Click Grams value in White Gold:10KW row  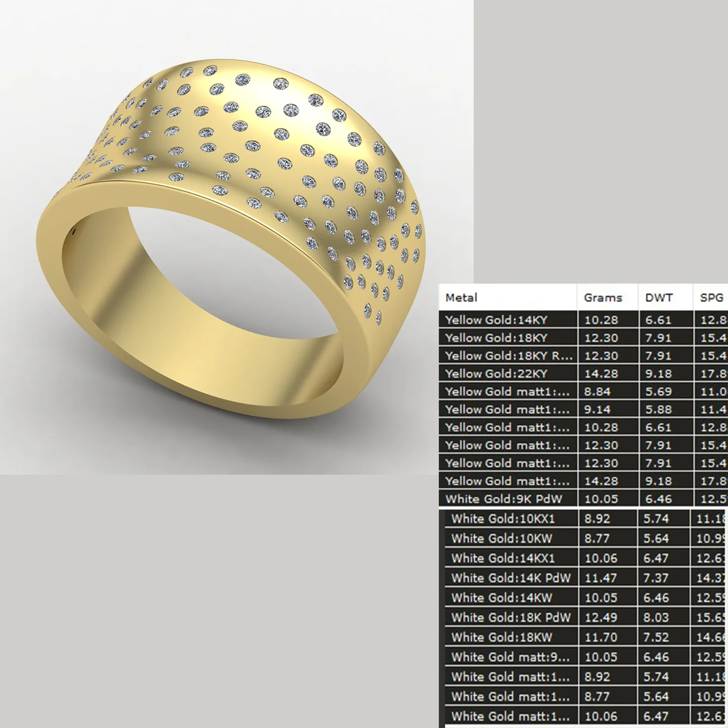(597, 538)
